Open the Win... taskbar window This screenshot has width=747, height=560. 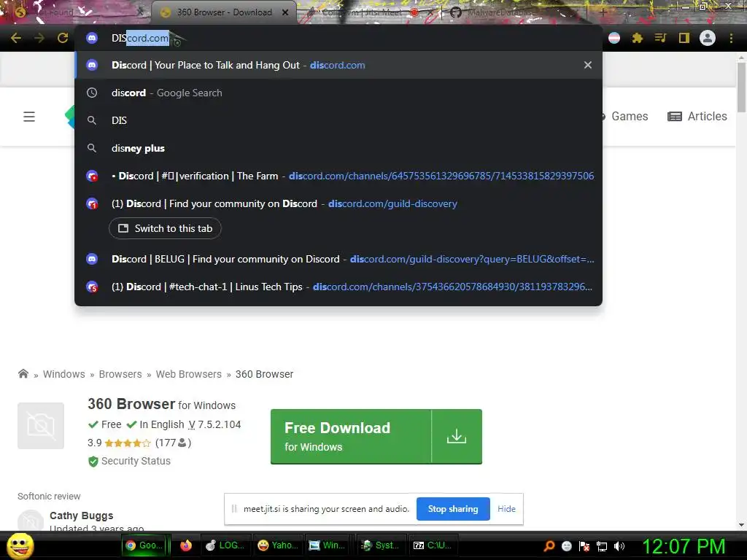tap(328, 545)
